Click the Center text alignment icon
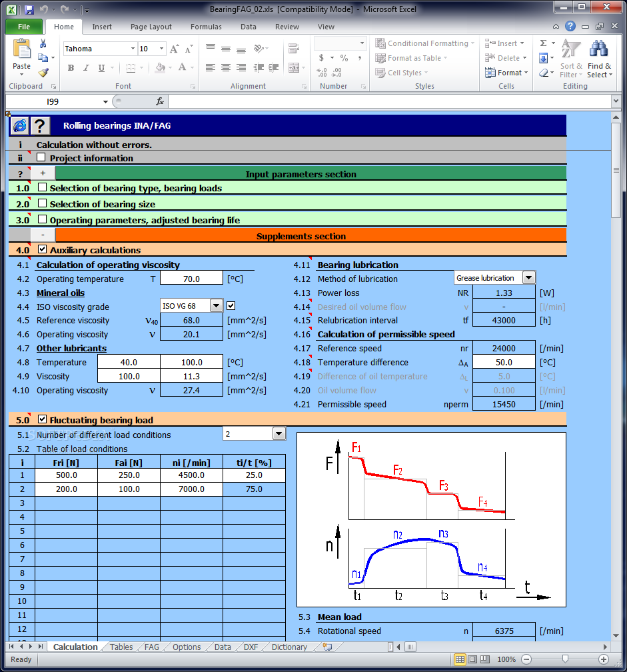Viewport: 627px width, 672px height. pyautogui.click(x=226, y=68)
